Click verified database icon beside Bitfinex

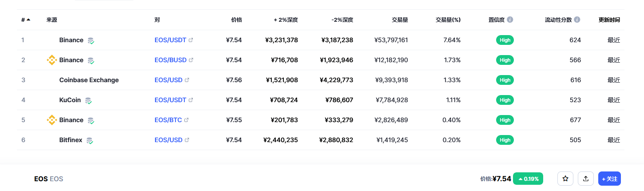pos(90,140)
